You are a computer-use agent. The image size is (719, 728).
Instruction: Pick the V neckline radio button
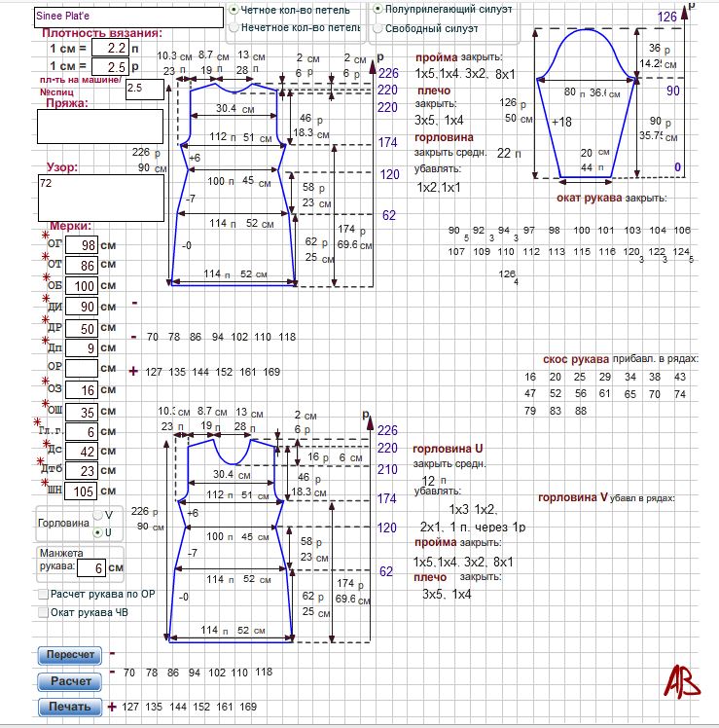coord(96,515)
